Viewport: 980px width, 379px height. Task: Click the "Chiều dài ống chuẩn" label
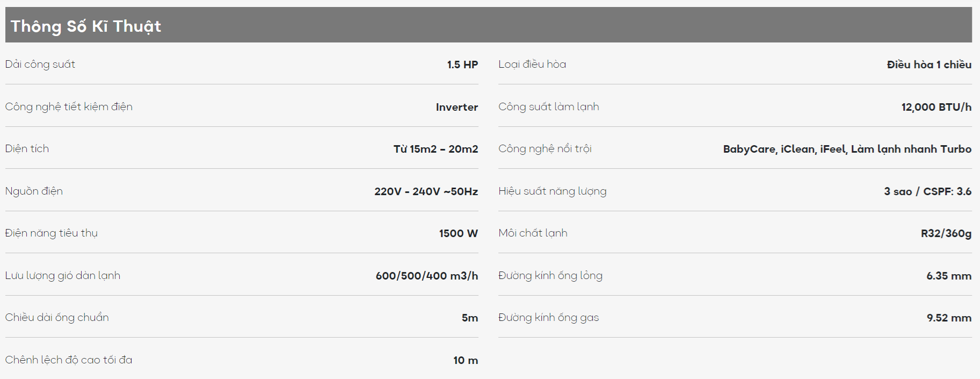pos(57,317)
